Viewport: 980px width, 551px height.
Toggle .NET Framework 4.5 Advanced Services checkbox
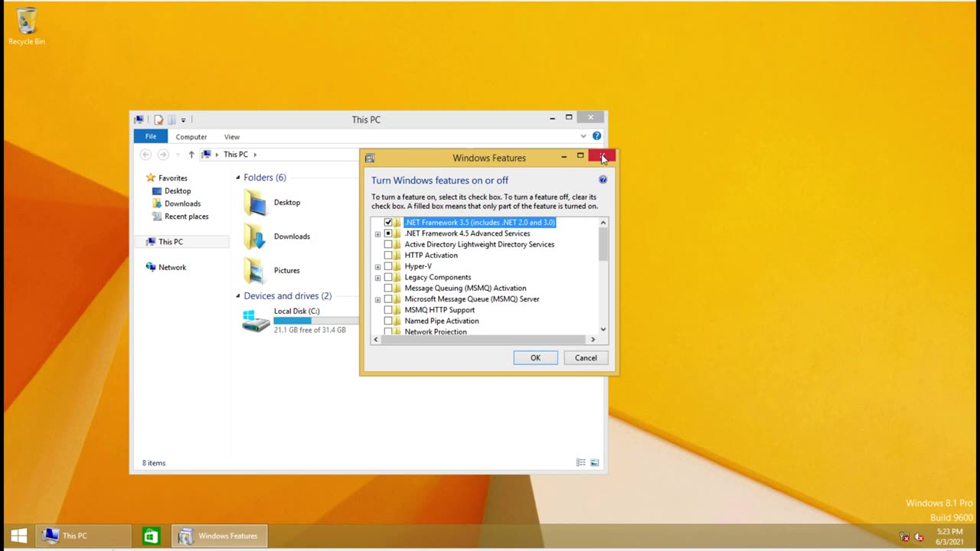point(388,233)
